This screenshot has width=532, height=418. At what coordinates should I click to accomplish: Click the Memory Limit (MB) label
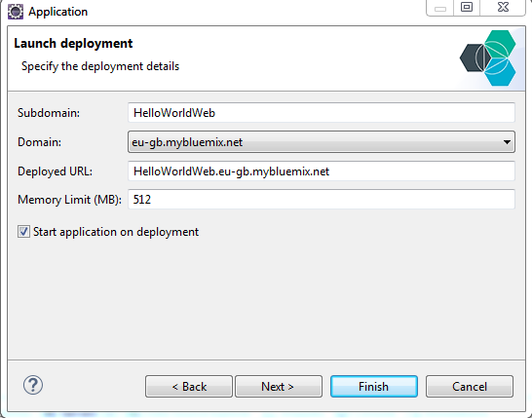pos(69,200)
